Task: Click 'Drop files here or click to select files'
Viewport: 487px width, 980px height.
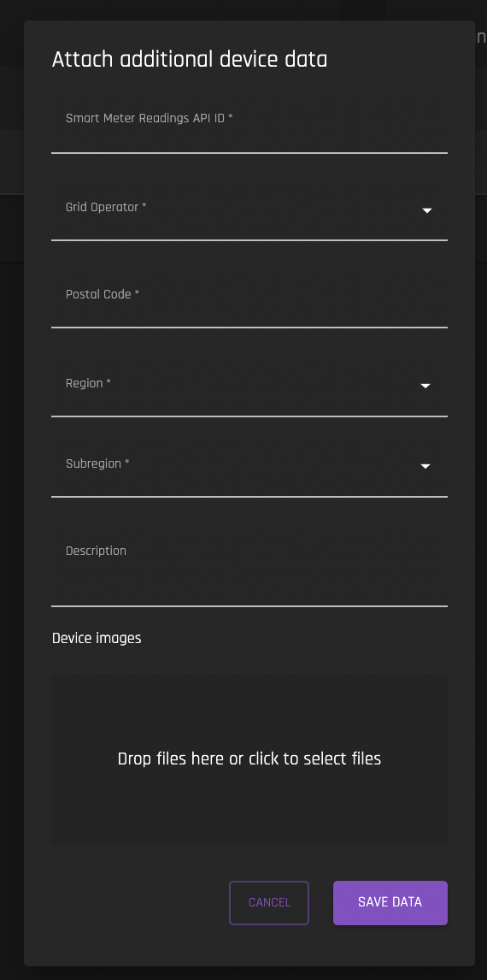Action: pos(249,759)
